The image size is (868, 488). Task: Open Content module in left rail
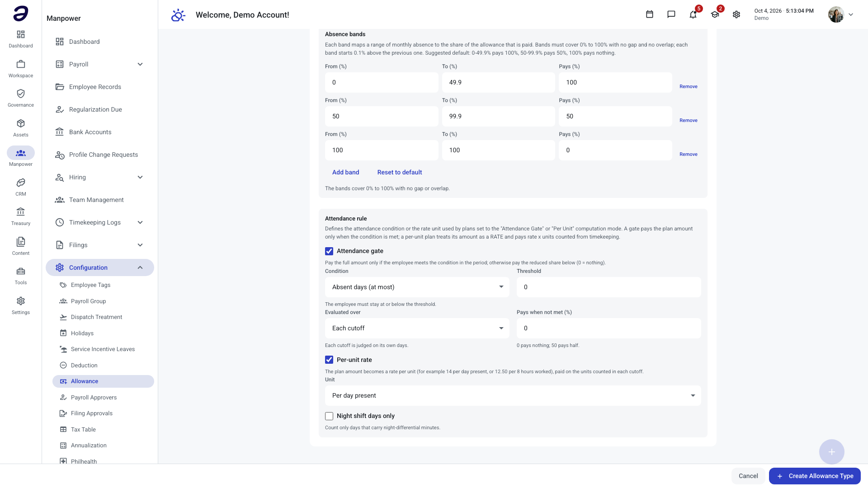21,246
